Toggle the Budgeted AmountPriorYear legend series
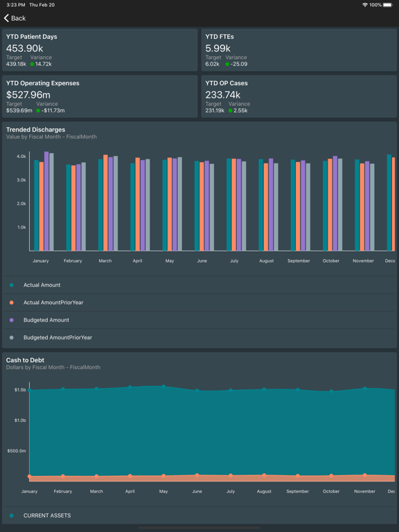The image size is (399, 532). click(199, 337)
